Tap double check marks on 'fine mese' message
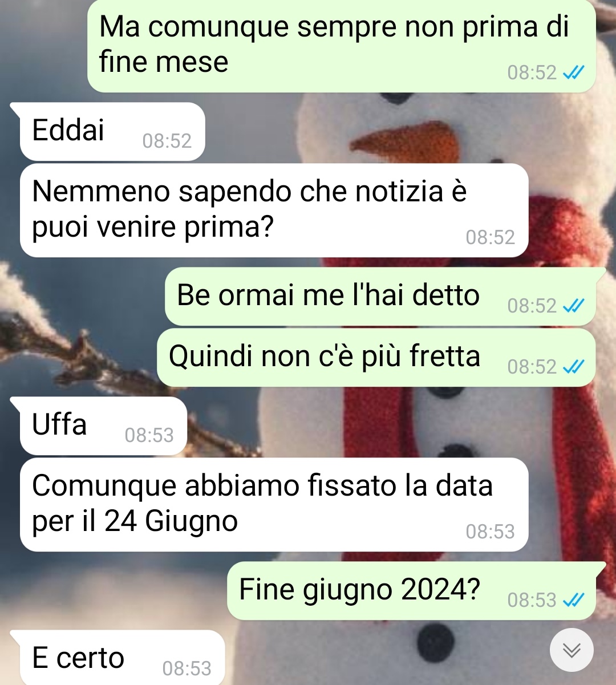Screen dimensions: 616x685 pyautogui.click(x=573, y=72)
